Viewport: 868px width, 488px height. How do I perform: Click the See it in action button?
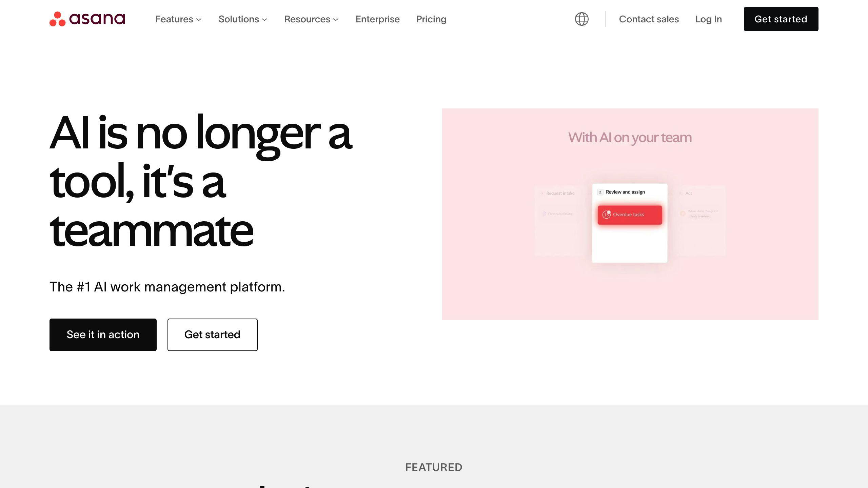point(102,334)
